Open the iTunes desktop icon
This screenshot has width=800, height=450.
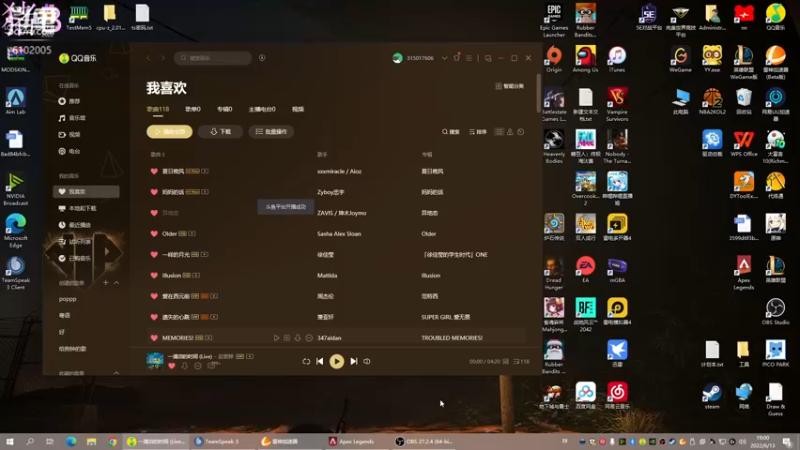click(x=617, y=59)
